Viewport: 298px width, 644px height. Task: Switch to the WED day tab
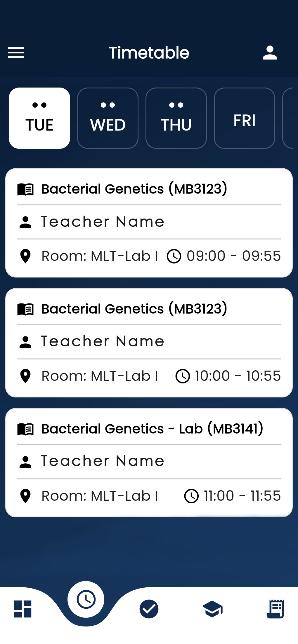pos(108,118)
